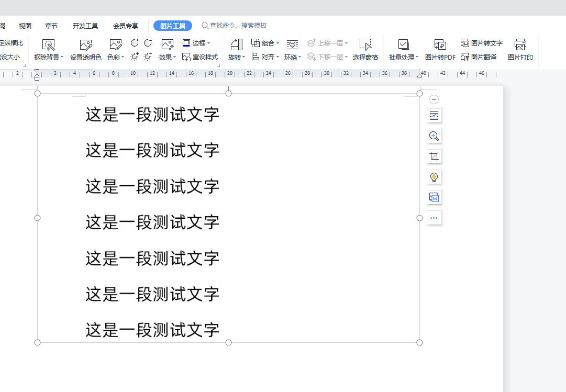Open the zoom magnifier in the side panel
566x392 pixels.
434,136
